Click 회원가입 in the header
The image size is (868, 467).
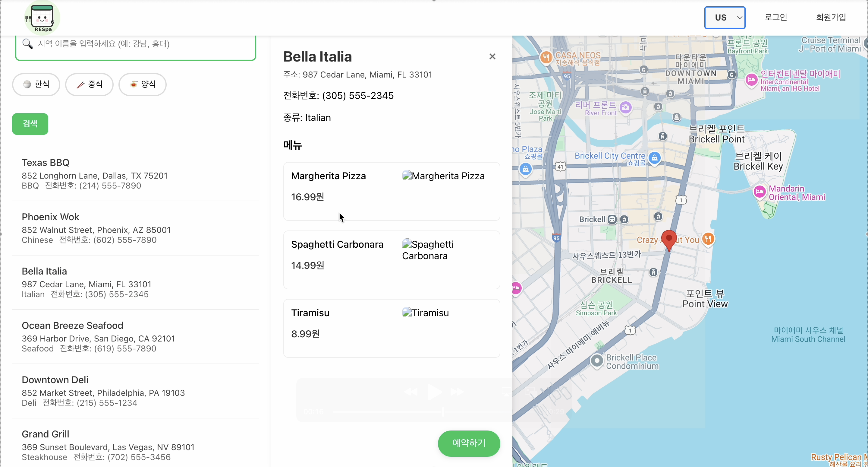831,17
